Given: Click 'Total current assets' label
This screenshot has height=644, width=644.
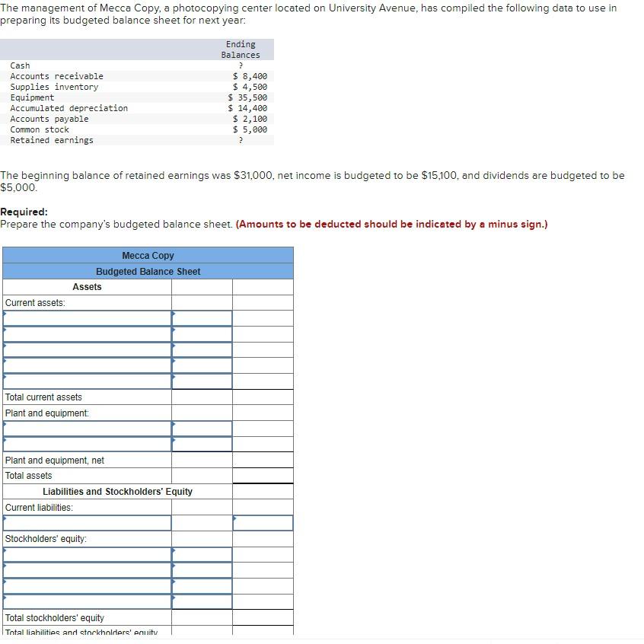Looking at the screenshot, I should [43, 397].
